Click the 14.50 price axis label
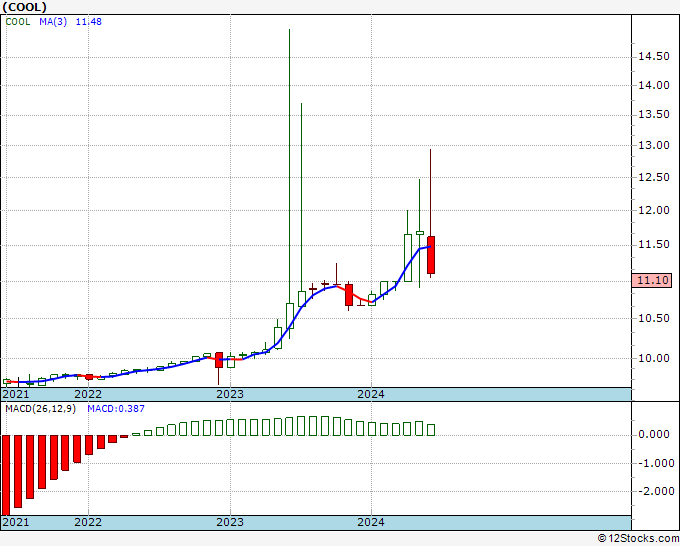Screen dimensions: 680x546 654,57
